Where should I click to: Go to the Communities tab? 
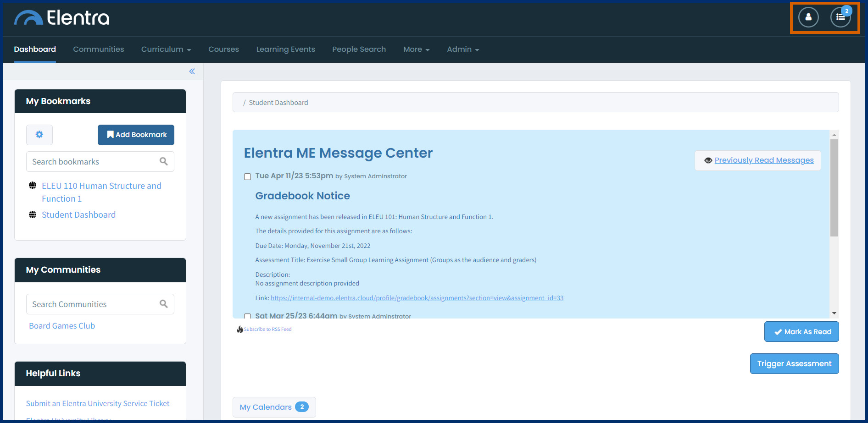pyautogui.click(x=98, y=49)
